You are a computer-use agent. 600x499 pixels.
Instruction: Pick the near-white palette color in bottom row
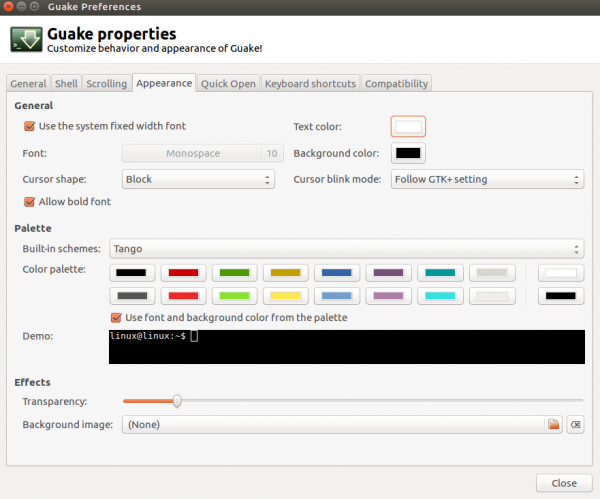click(x=492, y=296)
